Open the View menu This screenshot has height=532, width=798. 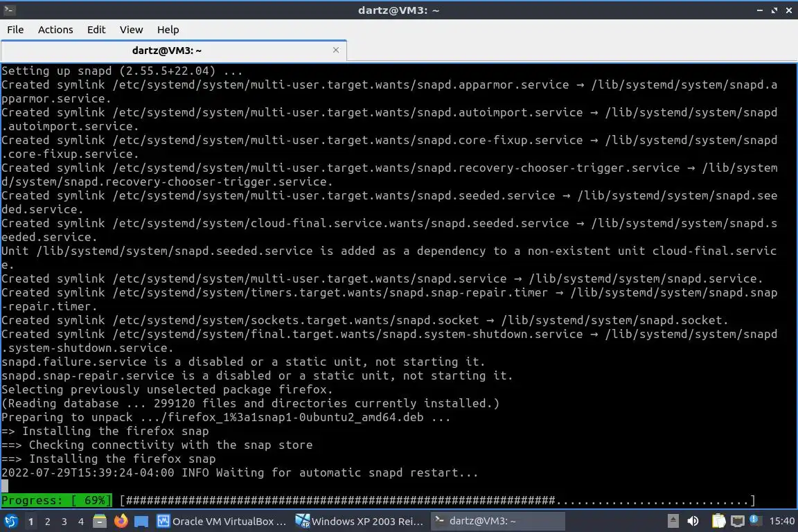click(x=132, y=30)
